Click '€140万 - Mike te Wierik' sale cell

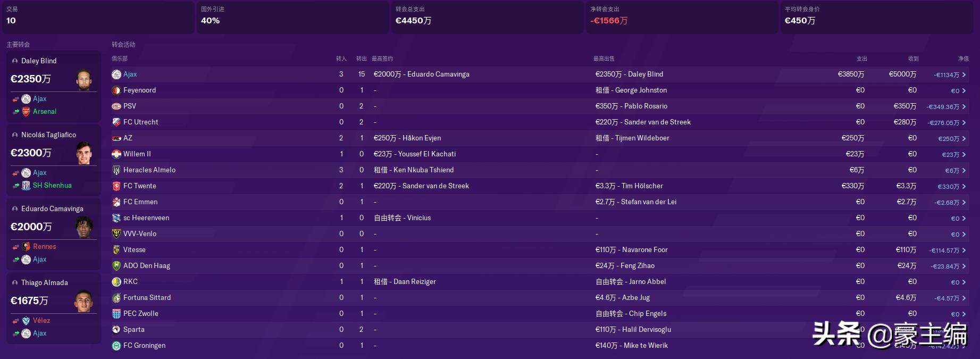click(x=632, y=346)
